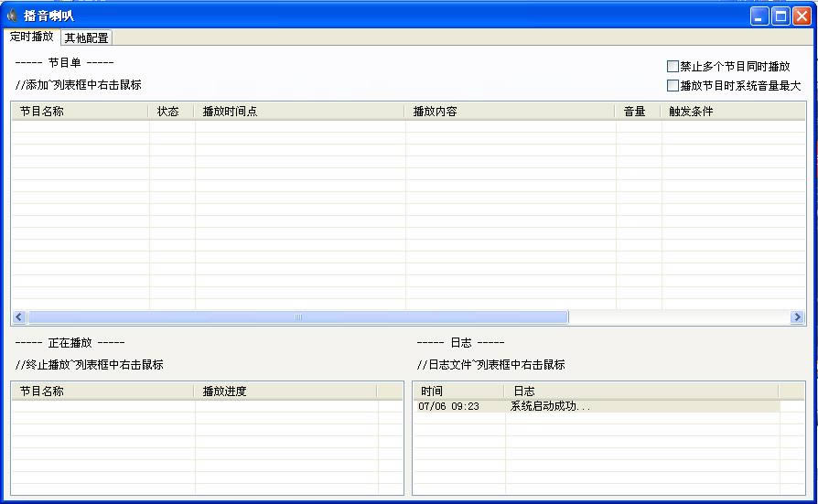Click the 音量 column header

639,111
